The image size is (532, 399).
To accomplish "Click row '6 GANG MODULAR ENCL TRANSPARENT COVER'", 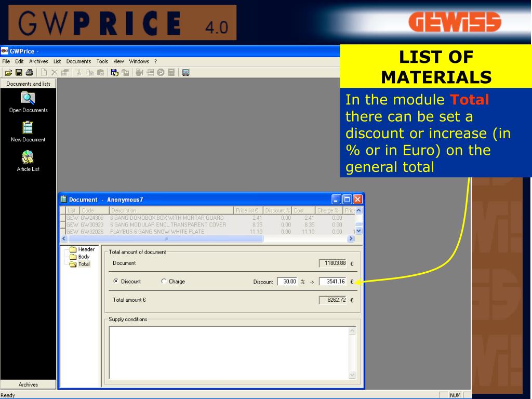I will pyautogui.click(x=208, y=224).
